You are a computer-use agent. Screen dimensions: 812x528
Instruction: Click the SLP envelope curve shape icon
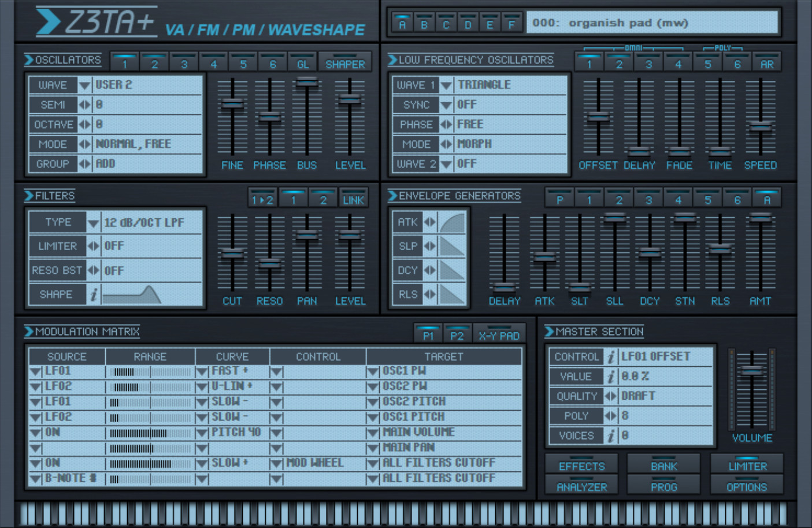click(x=452, y=246)
